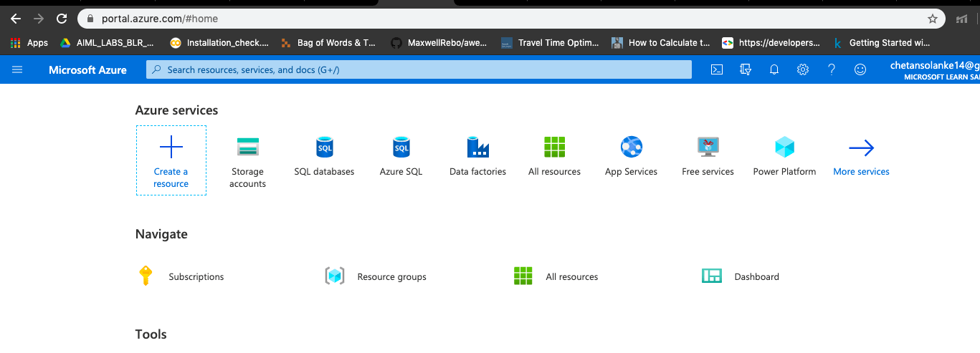The width and height of the screenshot is (980, 353).
Task: Click the Microsoft Azure home title
Action: point(87,70)
